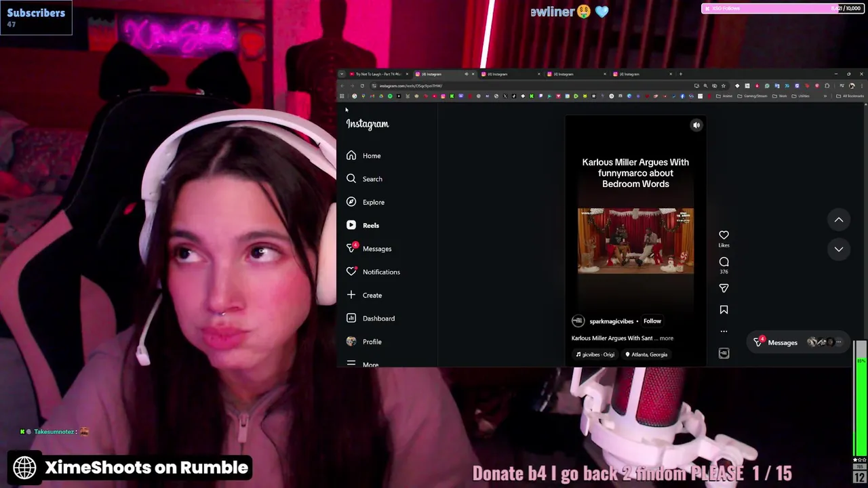Reload the Instagram page
This screenshot has width=868, height=488.
click(x=362, y=86)
